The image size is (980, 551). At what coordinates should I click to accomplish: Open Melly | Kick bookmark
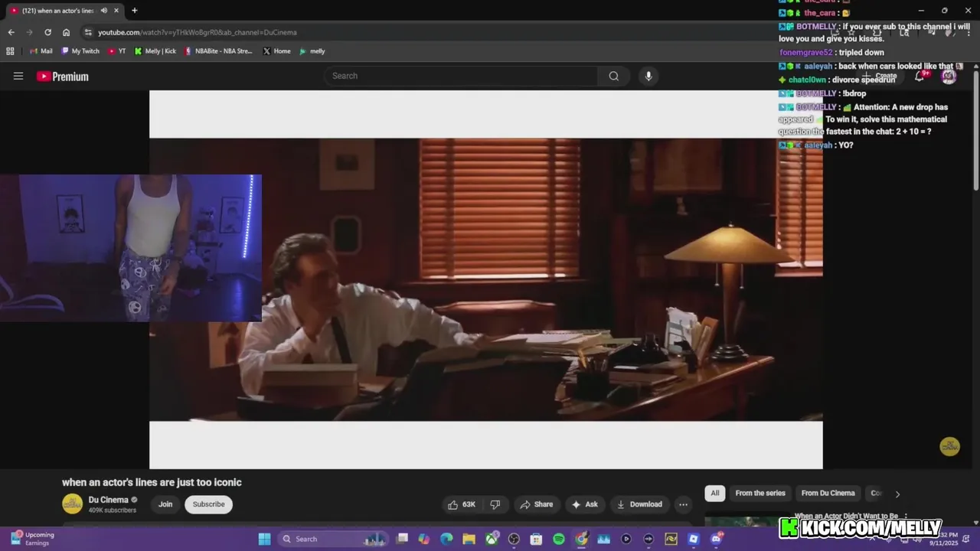coord(155,51)
